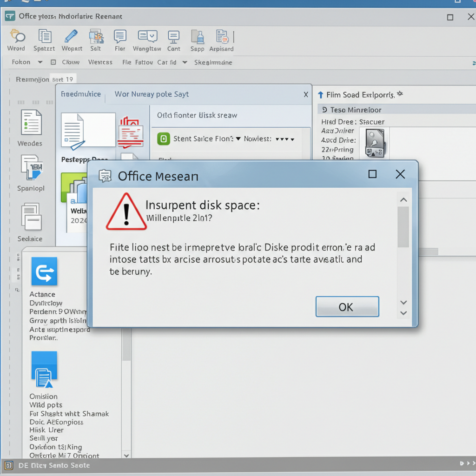Expand the Car fid dropdown arrow
The width and height of the screenshot is (476, 476).
[185, 62]
